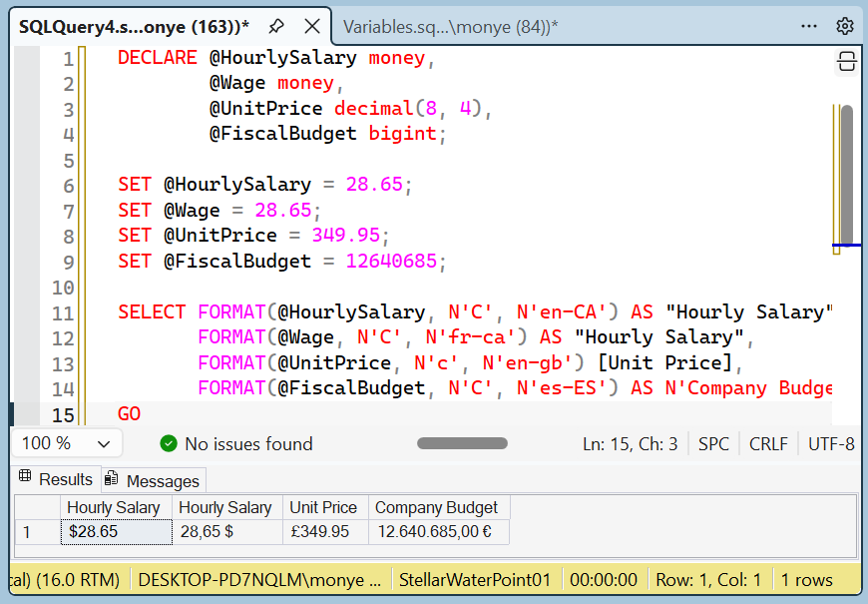
Task: Click the split editor icon
Action: (x=846, y=62)
